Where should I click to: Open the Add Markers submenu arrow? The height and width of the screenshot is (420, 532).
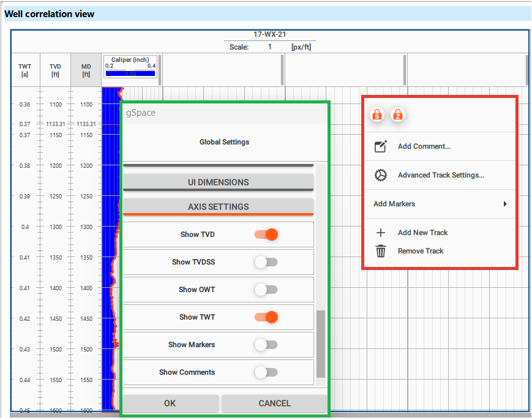[505, 204]
